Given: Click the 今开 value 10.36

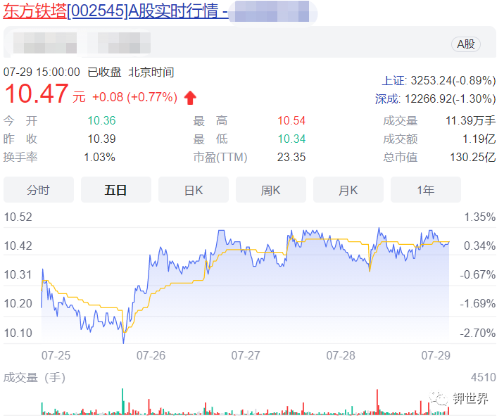Looking at the screenshot, I should coord(101,120).
